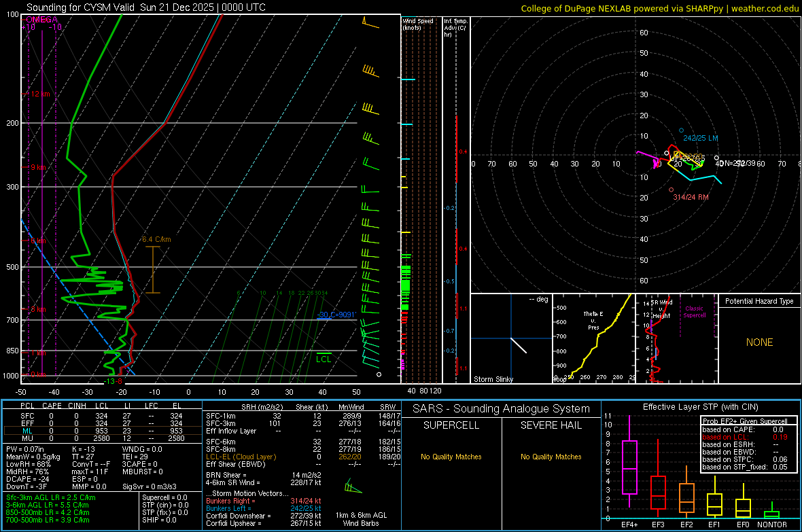Select the SFC-6km shear row
The height and width of the screenshot is (532, 802).
click(x=303, y=442)
